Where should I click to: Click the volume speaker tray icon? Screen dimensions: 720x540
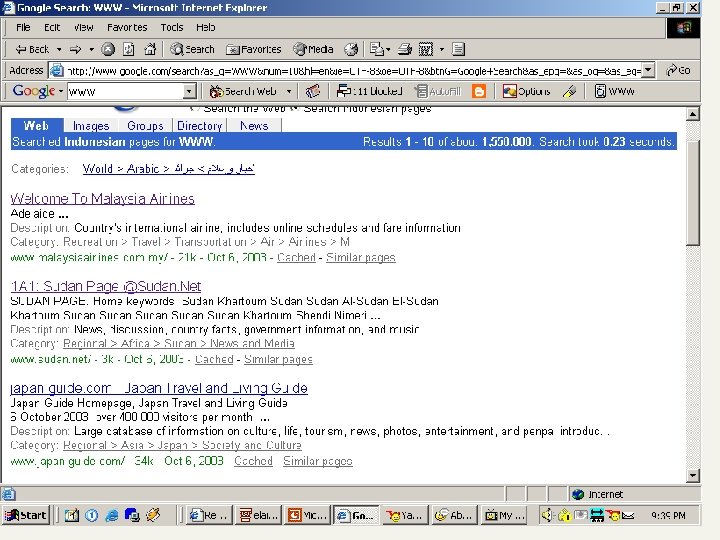pos(546,515)
